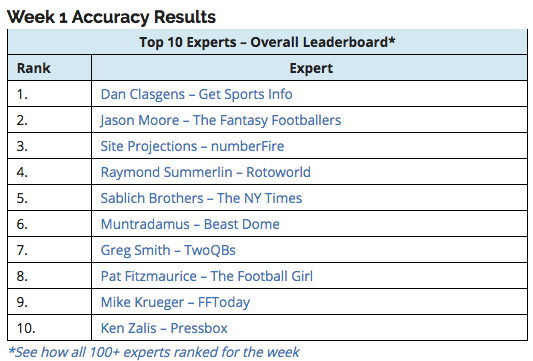The image size is (533, 361).
Task: Select rank number 5 cell
Action: tap(50, 198)
